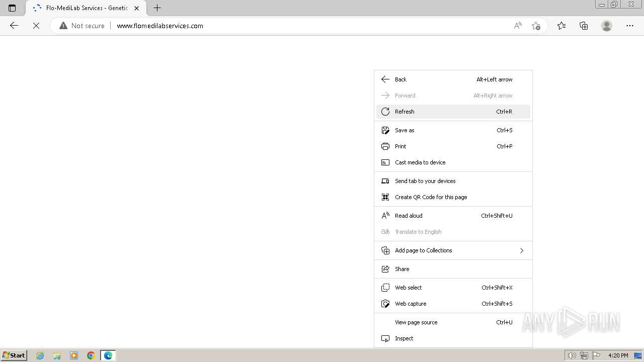644x362 pixels.
Task: Click the Read aloud A icon in menu
Action: 385,216
